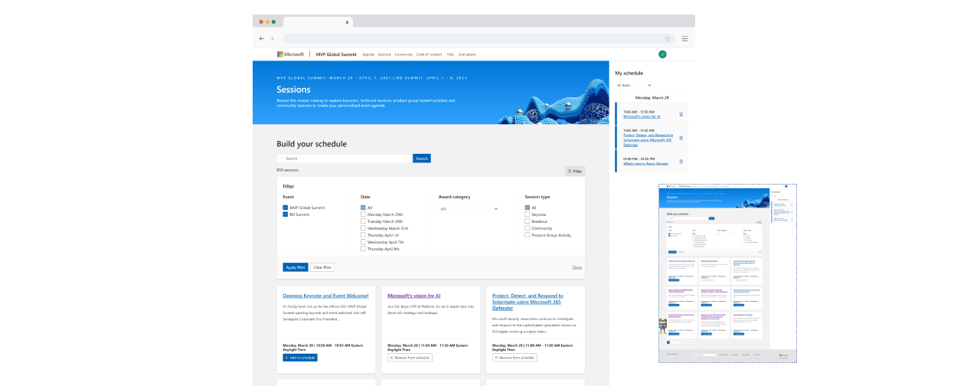
Task: Check Monday March 29th
Action: [x=364, y=214]
